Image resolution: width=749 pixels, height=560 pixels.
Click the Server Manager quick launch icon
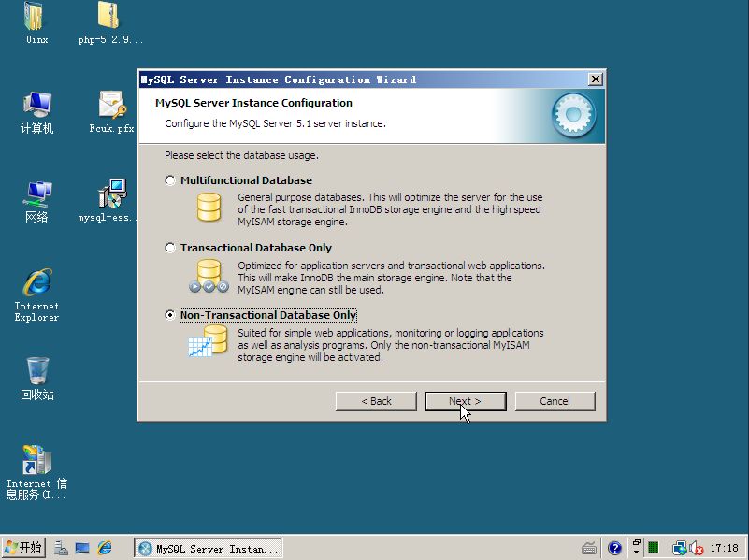[x=61, y=548]
